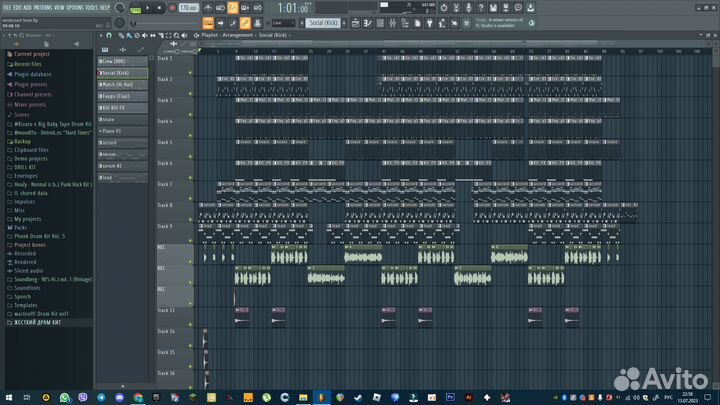Click the 1:01:00 time display
The width and height of the screenshot is (720, 405).
tap(293, 8)
